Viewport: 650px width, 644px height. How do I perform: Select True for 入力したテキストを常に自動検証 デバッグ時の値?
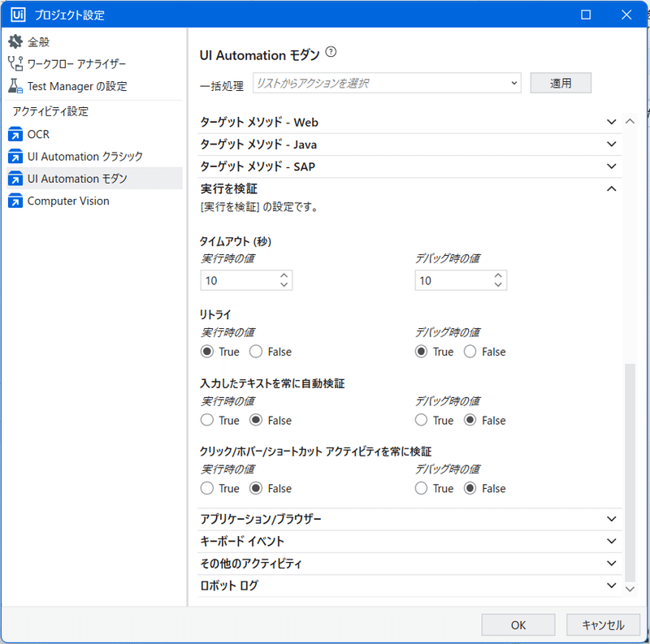pos(421,420)
